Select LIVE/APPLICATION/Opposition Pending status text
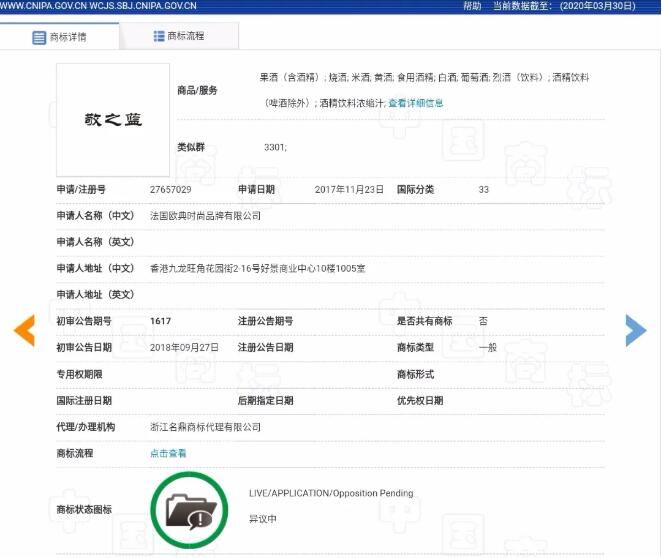 click(331, 493)
